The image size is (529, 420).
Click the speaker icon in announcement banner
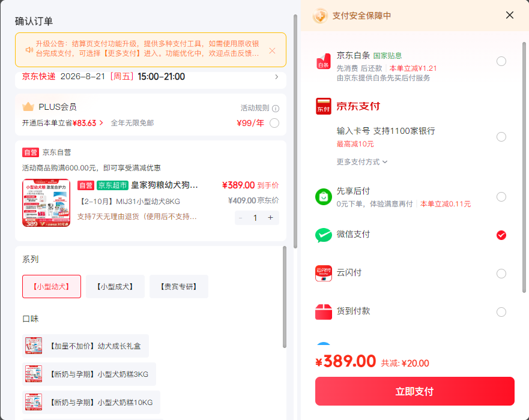pos(29,50)
